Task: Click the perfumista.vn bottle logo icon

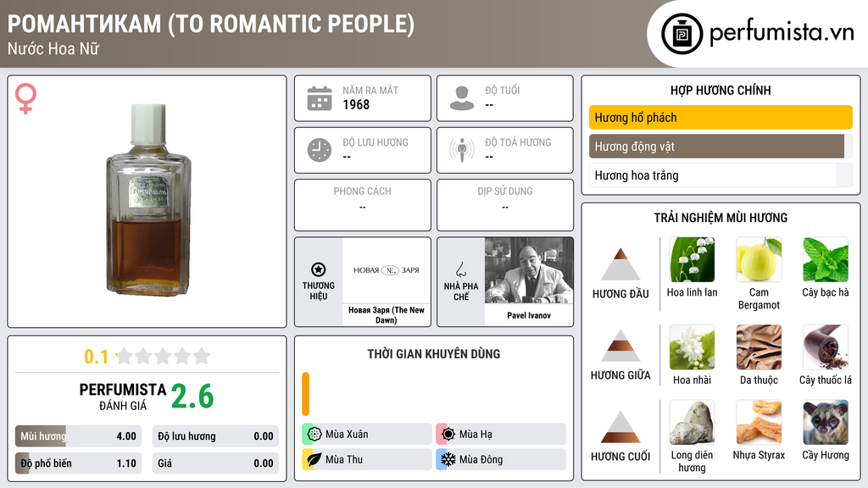Action: click(x=682, y=34)
